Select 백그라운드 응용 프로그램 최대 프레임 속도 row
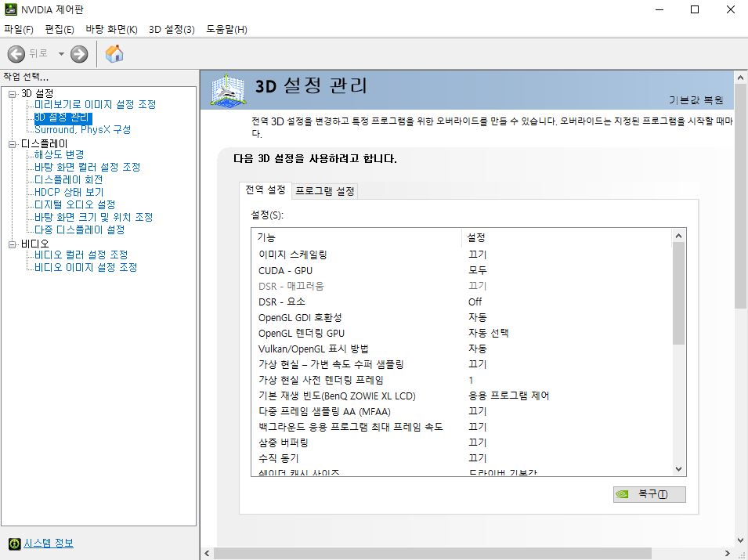Viewport: 748px width, 560px height. click(x=461, y=427)
